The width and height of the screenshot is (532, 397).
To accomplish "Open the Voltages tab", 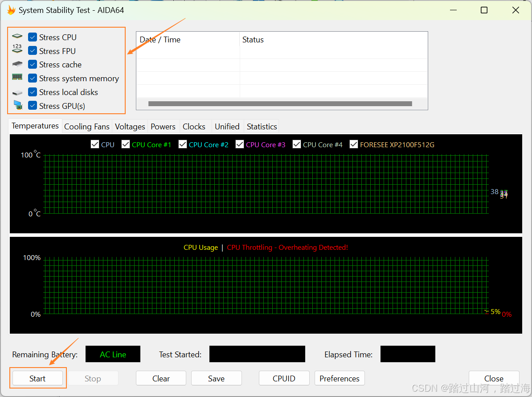I will tap(130, 127).
